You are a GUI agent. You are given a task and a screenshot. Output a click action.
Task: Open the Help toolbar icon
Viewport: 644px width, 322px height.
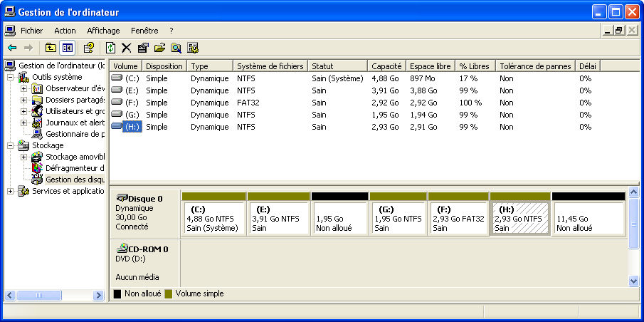pyautogui.click(x=89, y=48)
